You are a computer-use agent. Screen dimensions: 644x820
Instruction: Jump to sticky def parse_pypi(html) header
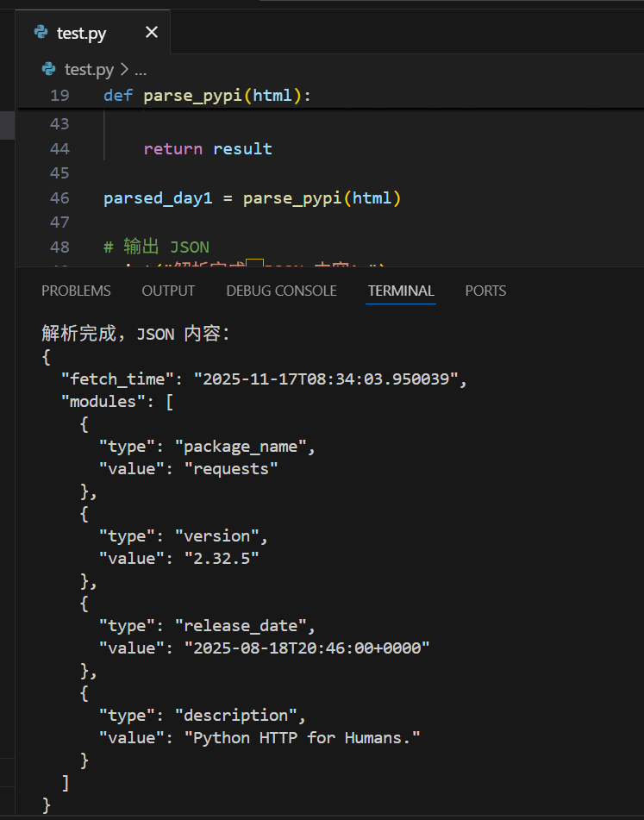(x=207, y=96)
